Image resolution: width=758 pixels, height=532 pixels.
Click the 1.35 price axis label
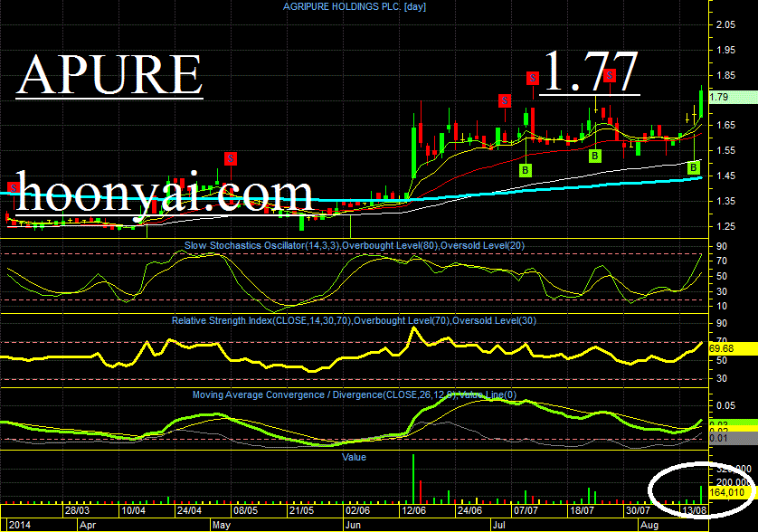coord(725,201)
